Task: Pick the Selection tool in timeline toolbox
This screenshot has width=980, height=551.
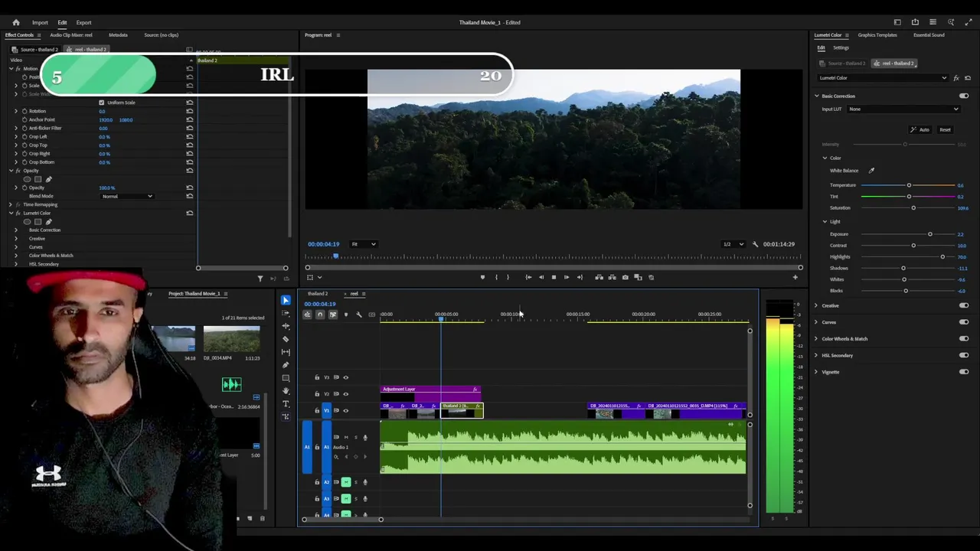Action: [286, 300]
